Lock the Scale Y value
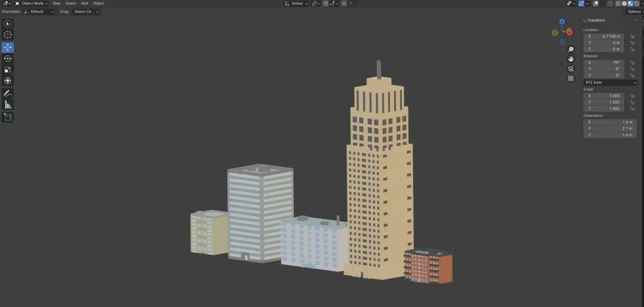The width and height of the screenshot is (644, 307). pos(633,102)
